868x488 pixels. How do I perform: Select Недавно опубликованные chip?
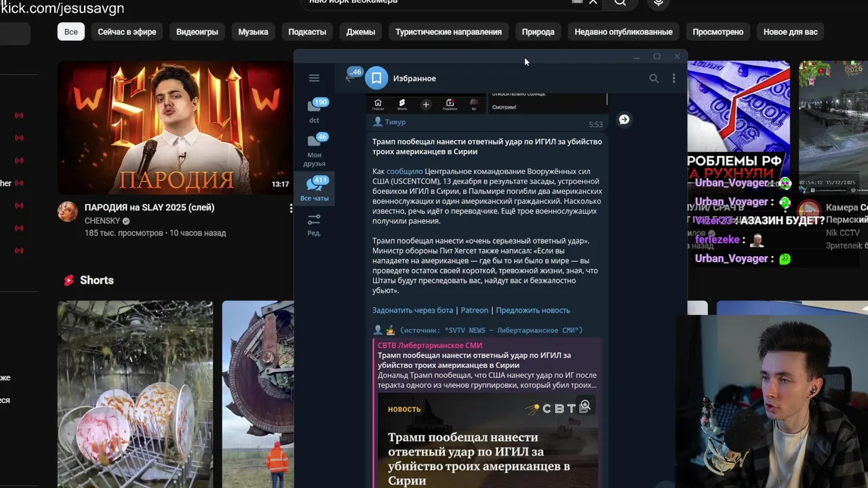point(623,32)
